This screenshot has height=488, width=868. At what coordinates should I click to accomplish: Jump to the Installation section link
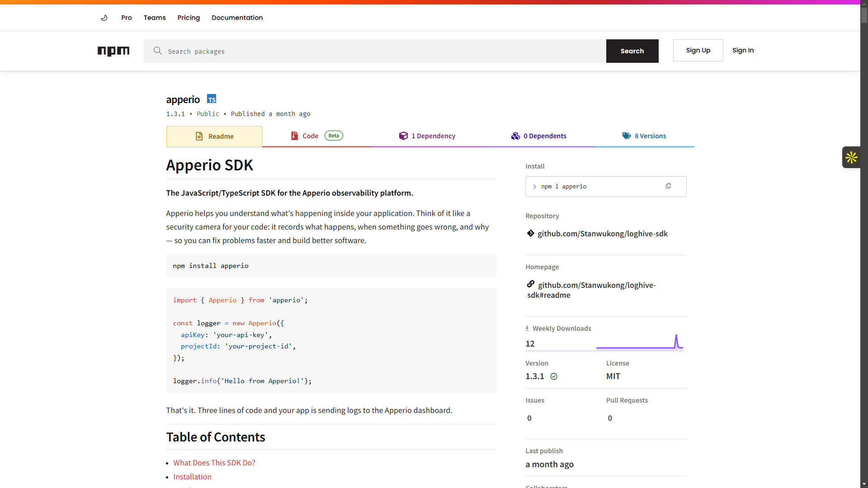coord(192,477)
